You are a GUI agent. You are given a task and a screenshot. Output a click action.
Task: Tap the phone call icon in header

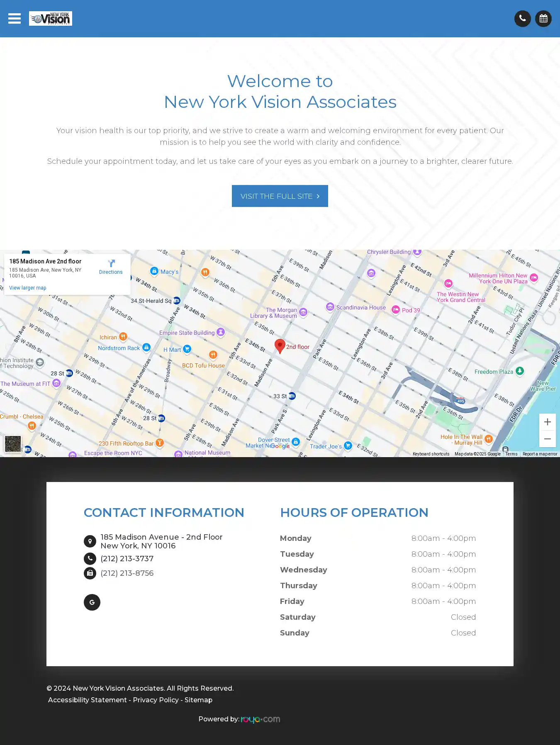522,19
